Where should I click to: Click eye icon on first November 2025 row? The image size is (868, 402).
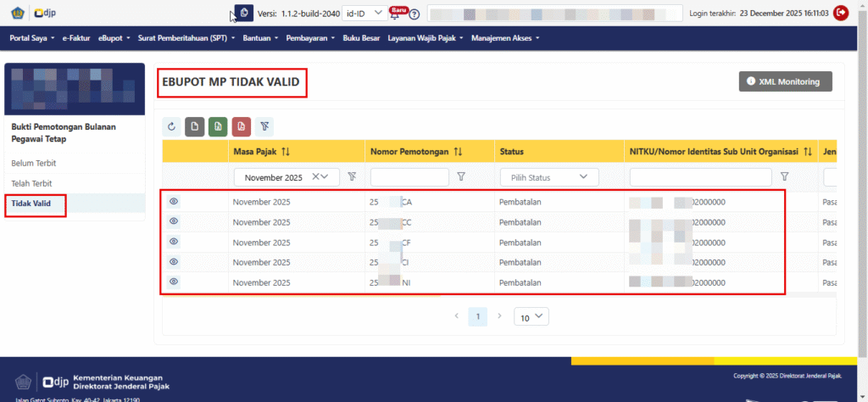174,201
